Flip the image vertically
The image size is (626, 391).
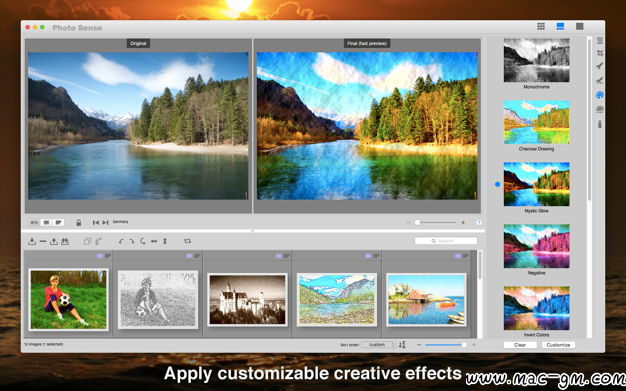point(165,241)
